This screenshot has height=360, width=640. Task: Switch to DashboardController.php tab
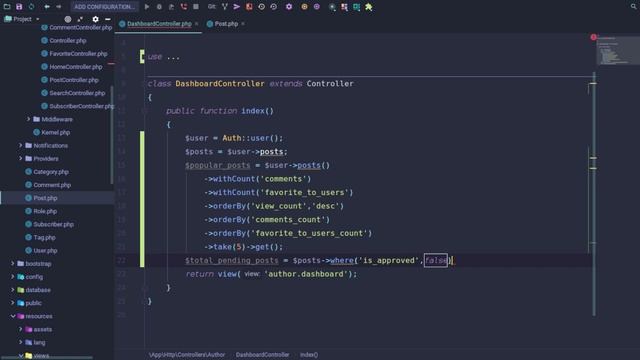click(x=159, y=24)
